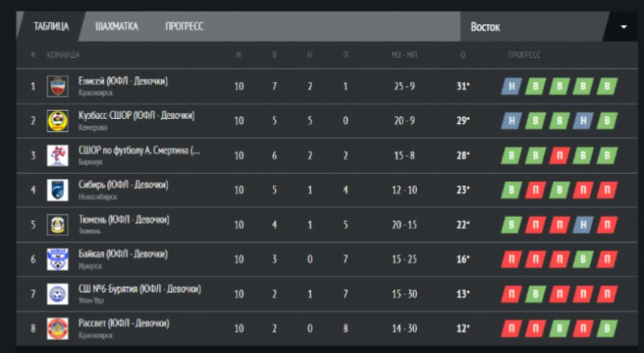Click Енисей's first blue Н progress badge
Image resolution: width=644 pixels, height=353 pixels.
click(x=511, y=86)
